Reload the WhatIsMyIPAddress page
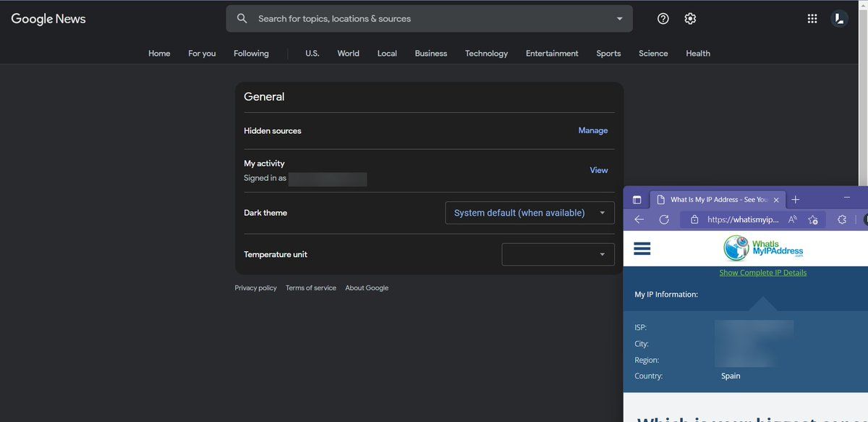 (x=663, y=219)
